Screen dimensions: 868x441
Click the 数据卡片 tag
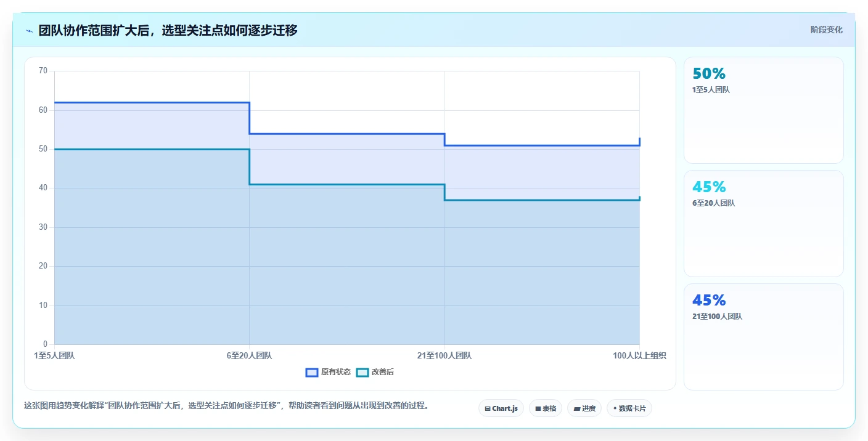tap(629, 408)
